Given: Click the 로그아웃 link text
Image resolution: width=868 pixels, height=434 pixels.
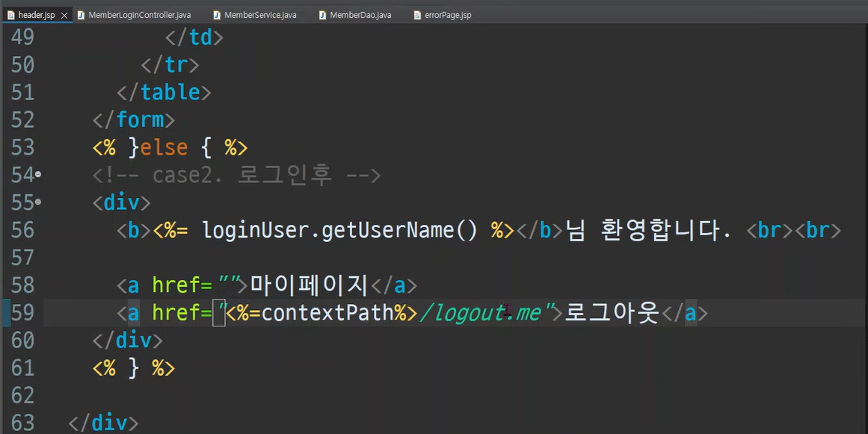Looking at the screenshot, I should click(612, 313).
